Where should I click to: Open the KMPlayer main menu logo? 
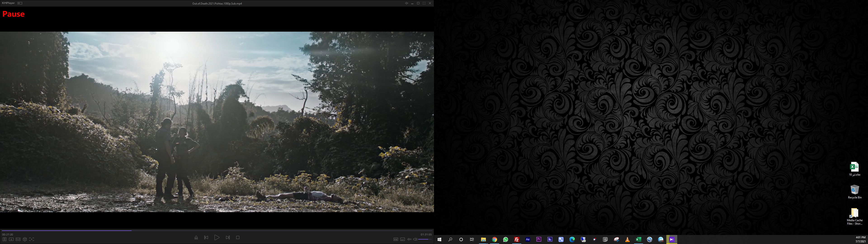coord(8,3)
